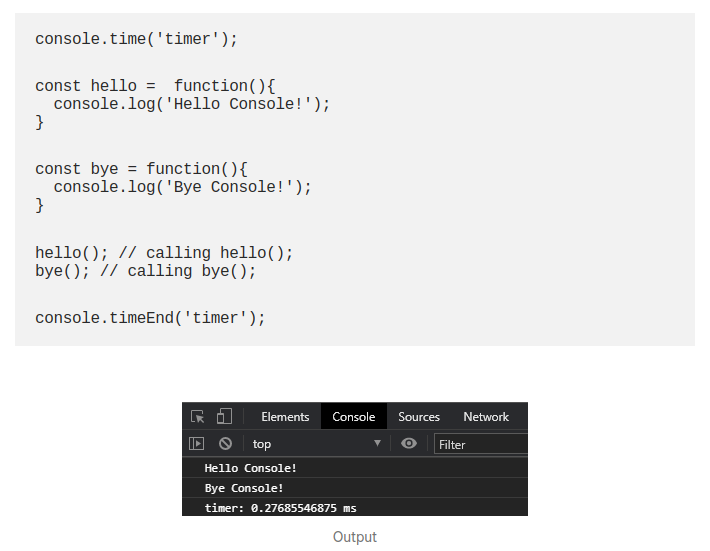Click the console.time('timer') code line
The width and height of the screenshot is (710, 551).
137,39
